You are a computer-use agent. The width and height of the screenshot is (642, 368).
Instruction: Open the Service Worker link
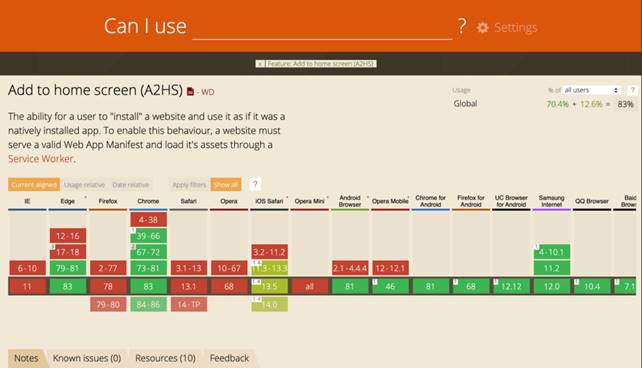tap(41, 159)
